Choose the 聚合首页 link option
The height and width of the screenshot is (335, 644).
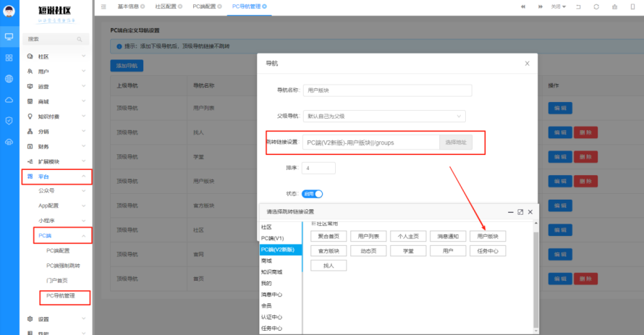(329, 236)
